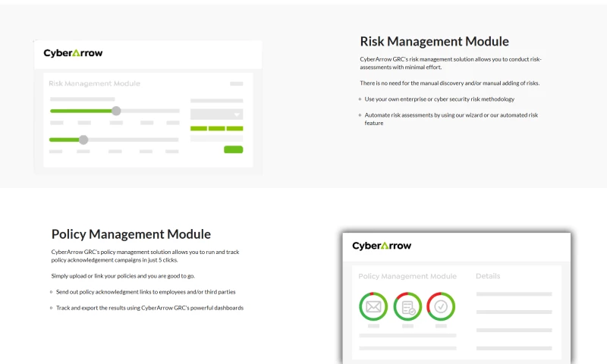607x364 pixels.
Task: Open the gray dropdown in risk mockup
Action: (217, 114)
